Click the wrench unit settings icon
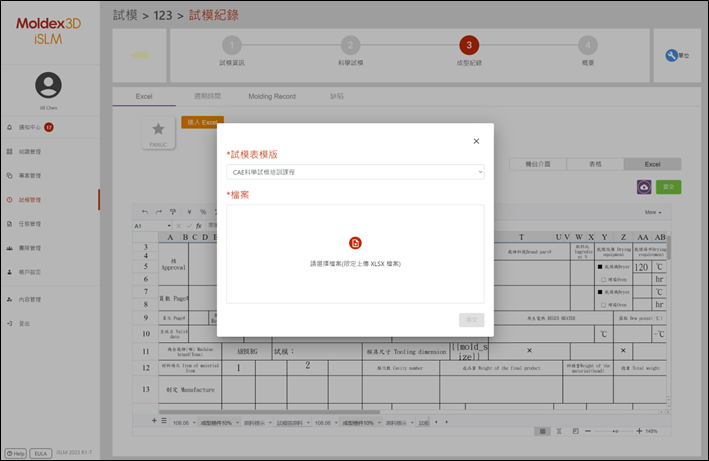709x461 pixels. (671, 55)
